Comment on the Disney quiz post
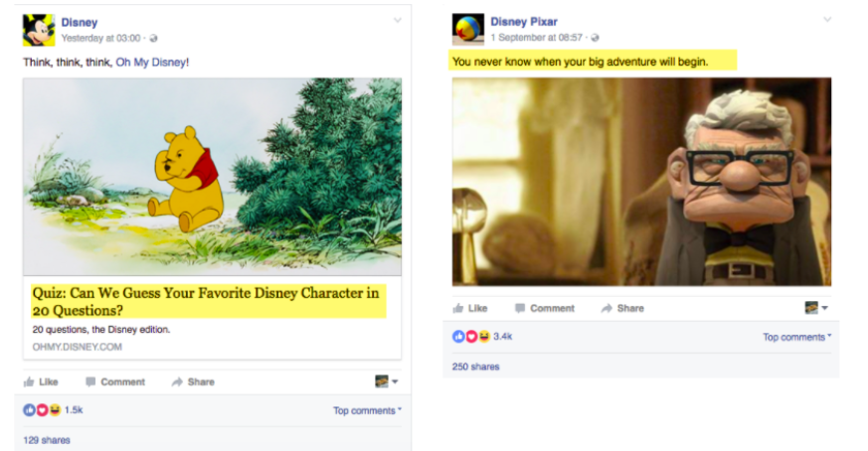This screenshot has width=868, height=451. [115, 381]
